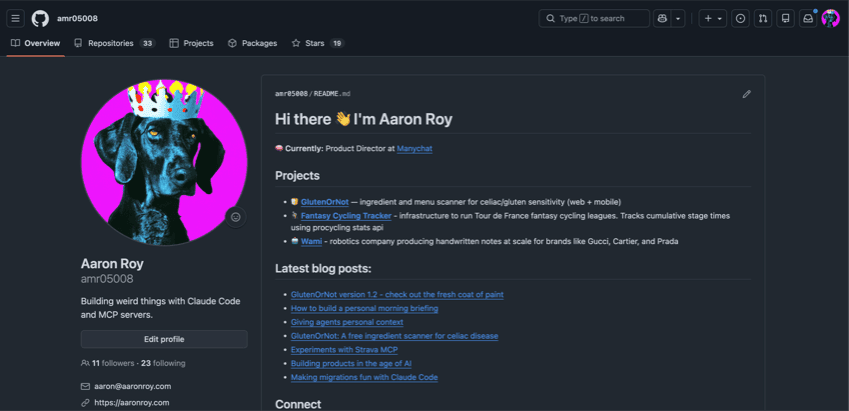
Task: Open GlutenOrNot version 1.2 blog post
Action: pyautogui.click(x=397, y=295)
